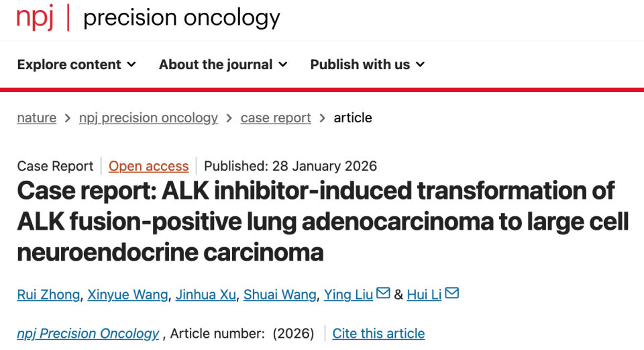Click the Open access link
Image resolution: width=644 pixels, height=350 pixels.
tap(148, 166)
